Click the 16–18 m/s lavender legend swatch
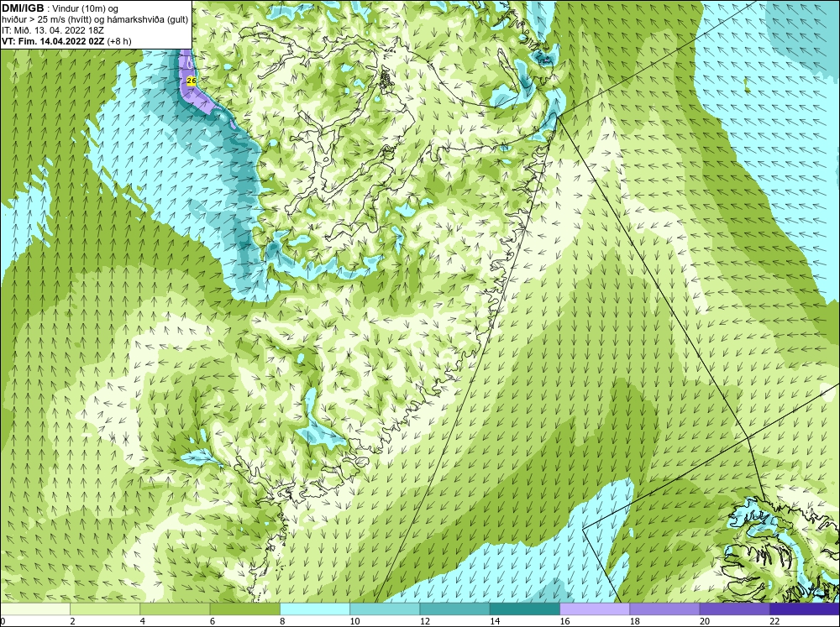This screenshot has height=627, width=840. coord(595,609)
